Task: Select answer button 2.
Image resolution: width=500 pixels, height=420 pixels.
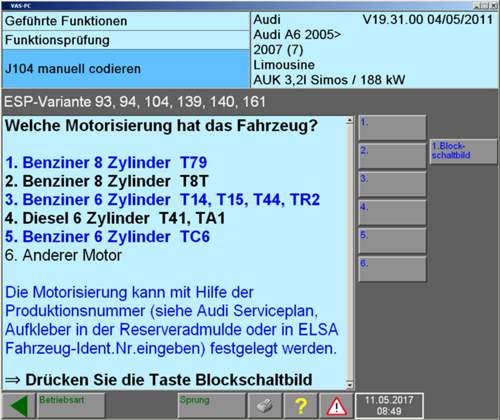Action: tap(392, 156)
